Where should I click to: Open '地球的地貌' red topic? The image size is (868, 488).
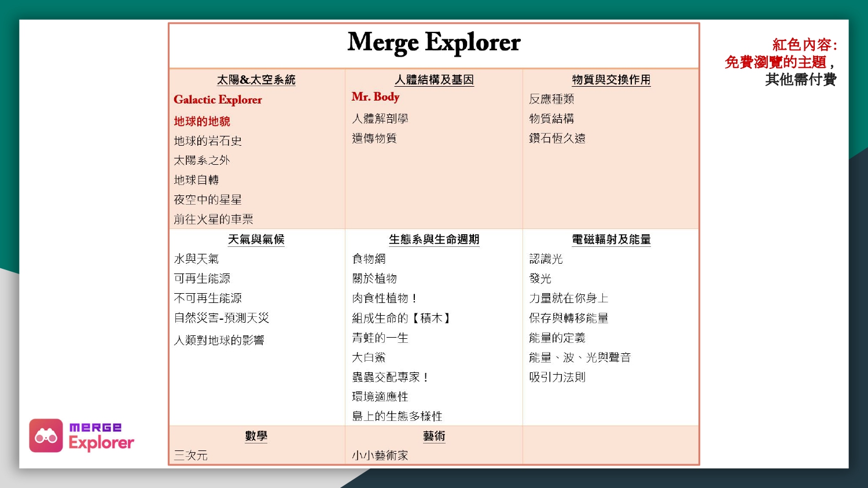coord(202,121)
